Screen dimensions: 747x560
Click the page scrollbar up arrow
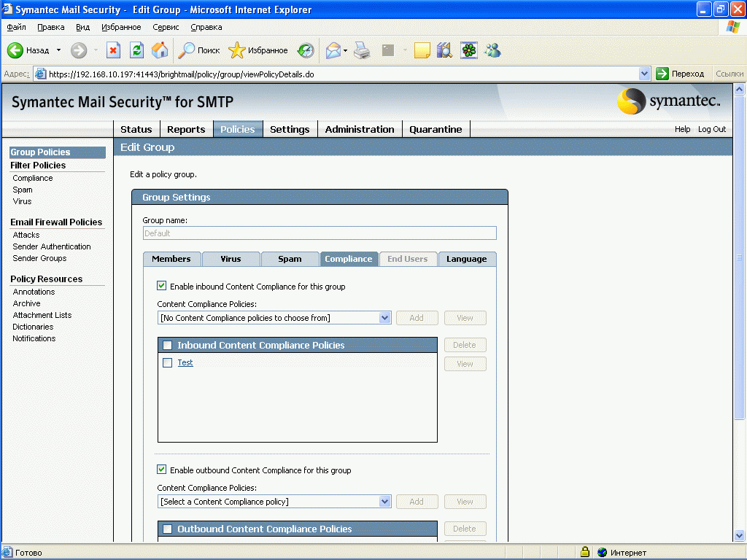[x=739, y=89]
